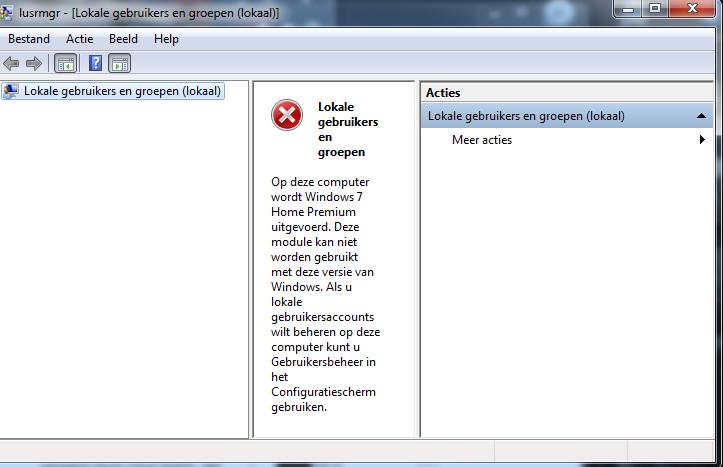The width and height of the screenshot is (723, 467).
Task: Click the Forward arrow toolbar icon
Action: (34, 63)
